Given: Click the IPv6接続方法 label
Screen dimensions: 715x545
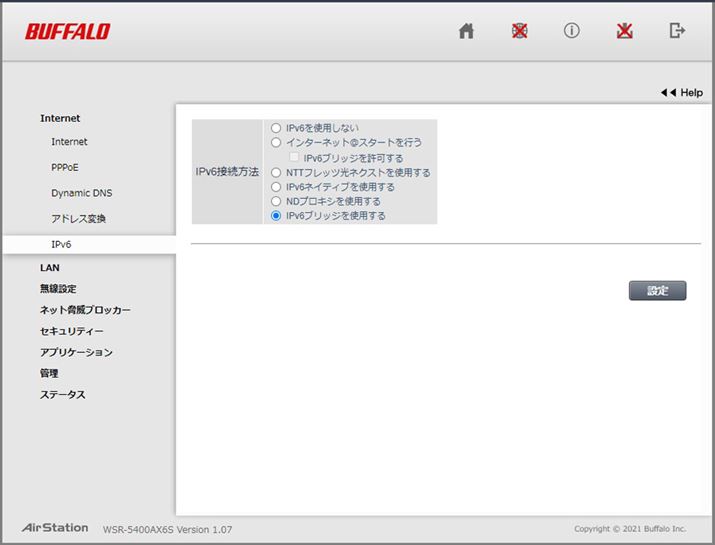Looking at the screenshot, I should (227, 171).
